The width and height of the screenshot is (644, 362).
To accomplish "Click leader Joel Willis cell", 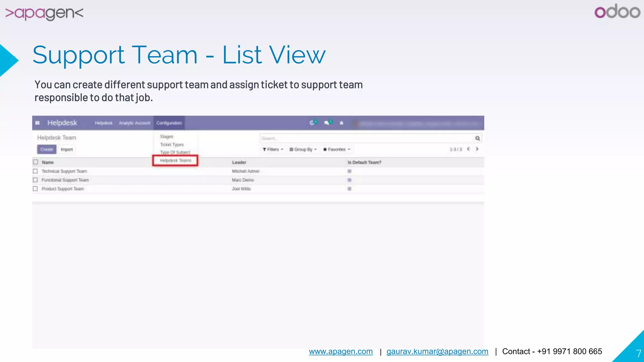I will coord(241,189).
